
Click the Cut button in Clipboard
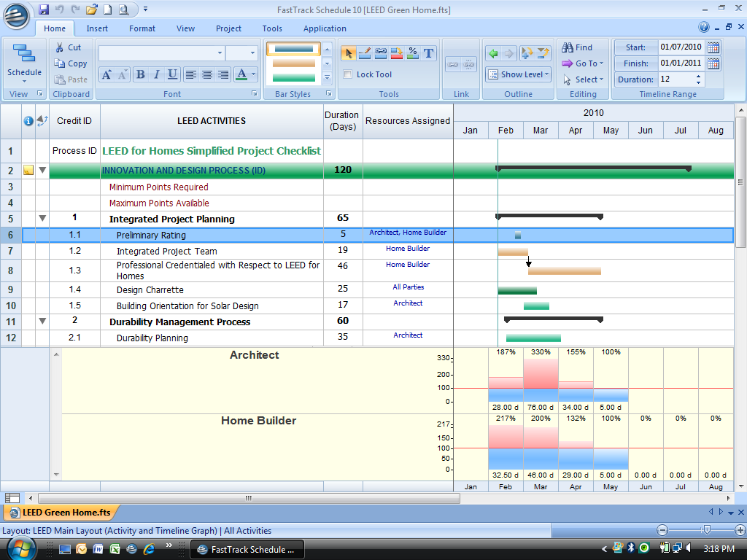pos(68,47)
